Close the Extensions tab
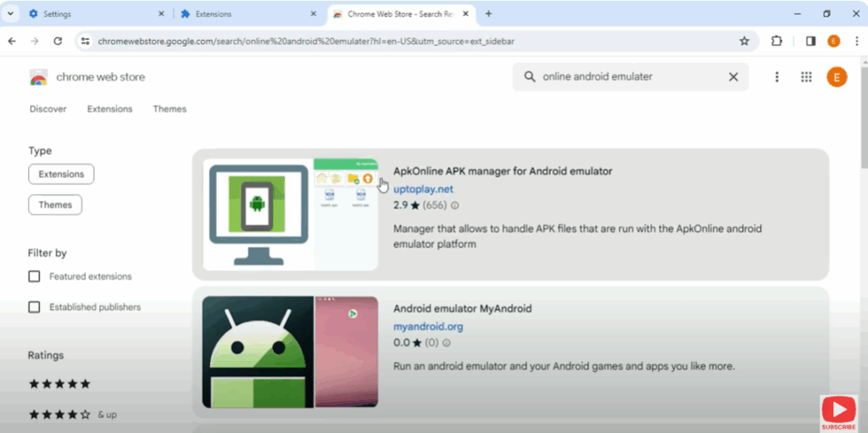The width and height of the screenshot is (868, 433). click(x=314, y=14)
